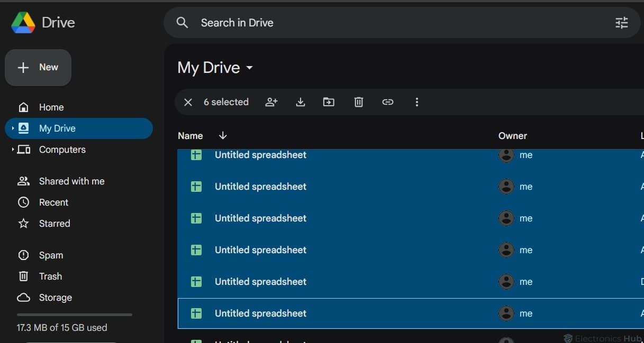644x343 pixels.
Task: Click the Google Drive logo
Action: click(23, 23)
